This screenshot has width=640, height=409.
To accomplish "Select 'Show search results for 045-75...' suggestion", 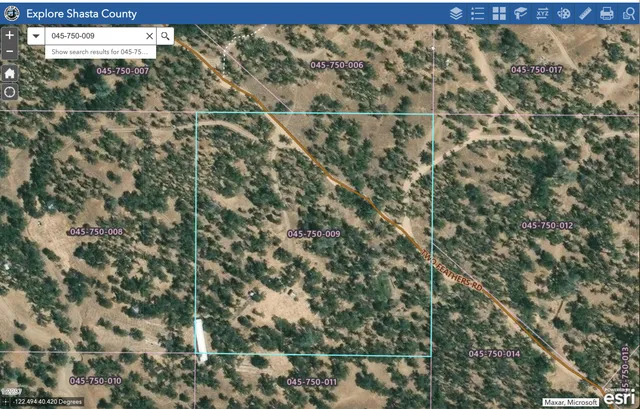I will coord(99,51).
